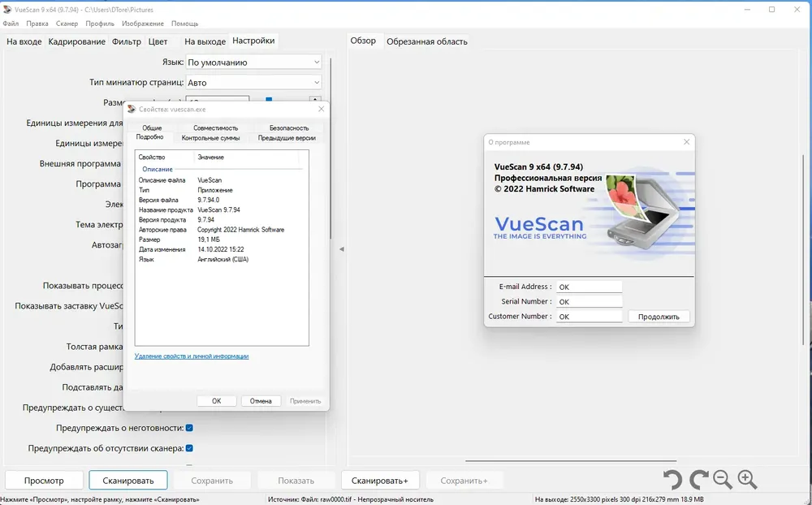812x505 pixels.
Task: Click the Просмотр button
Action: [x=44, y=481]
